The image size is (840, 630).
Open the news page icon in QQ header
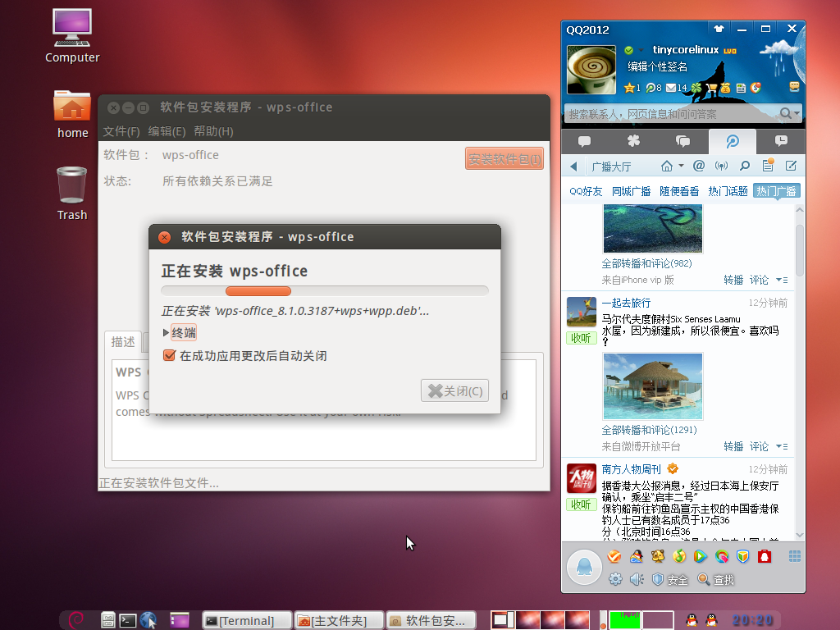click(741, 88)
